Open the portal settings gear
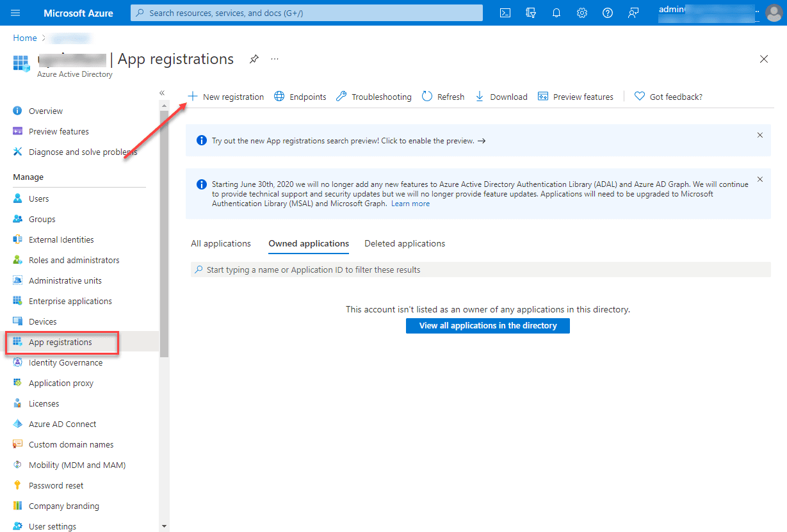This screenshot has height=532, width=787. click(x=581, y=13)
